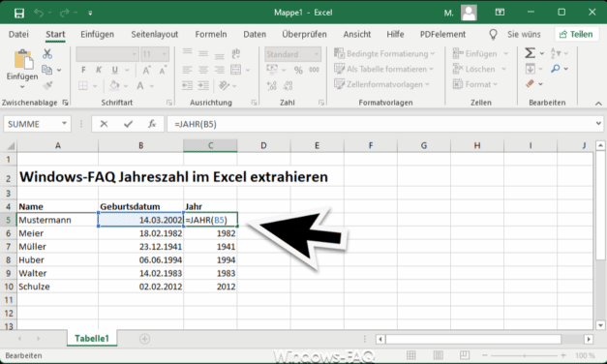Viewport: 607px width, 364px height.
Task: Click the Format Painter brush icon
Action: [x=47, y=86]
